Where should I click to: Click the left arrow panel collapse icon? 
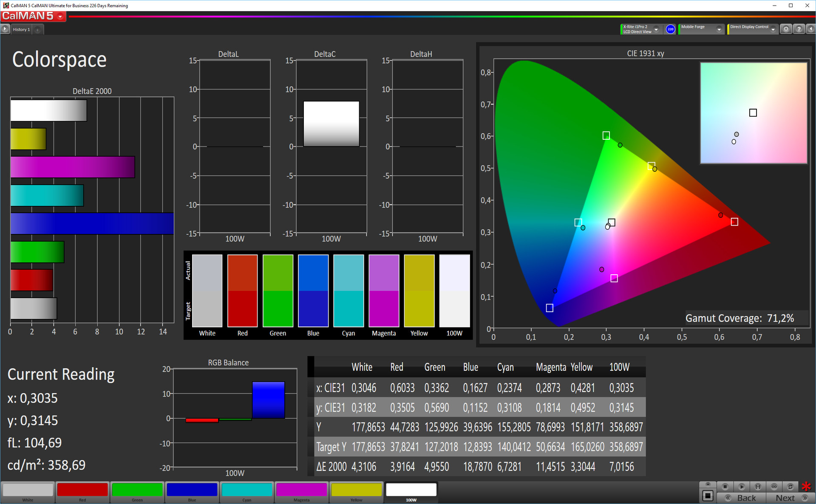click(811, 29)
